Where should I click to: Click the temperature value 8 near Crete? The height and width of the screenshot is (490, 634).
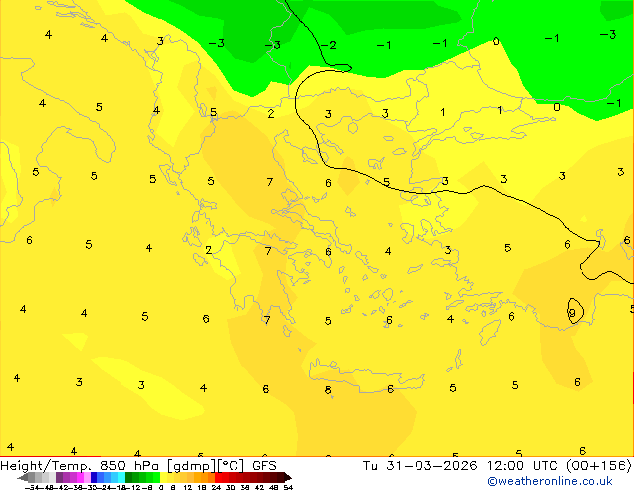328,390
